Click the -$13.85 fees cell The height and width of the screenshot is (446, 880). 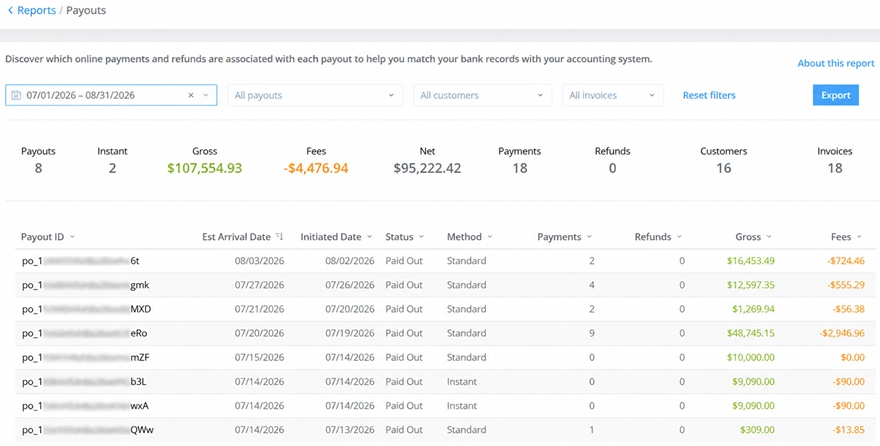[849, 430]
